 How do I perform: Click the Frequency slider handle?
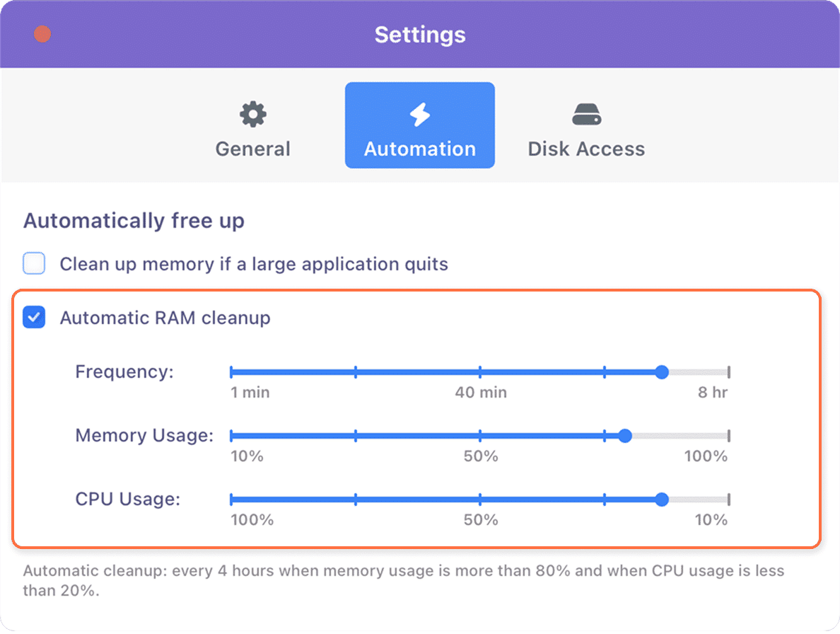662,372
